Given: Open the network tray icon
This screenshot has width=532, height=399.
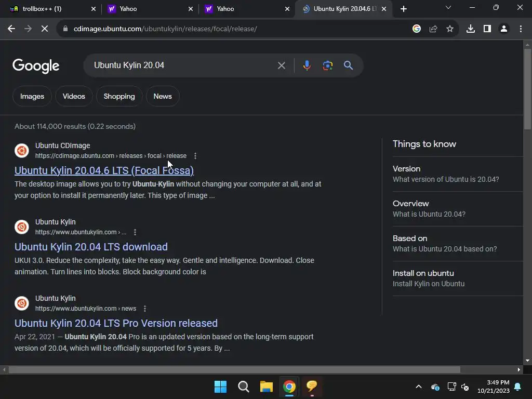Looking at the screenshot, I should pos(451,387).
